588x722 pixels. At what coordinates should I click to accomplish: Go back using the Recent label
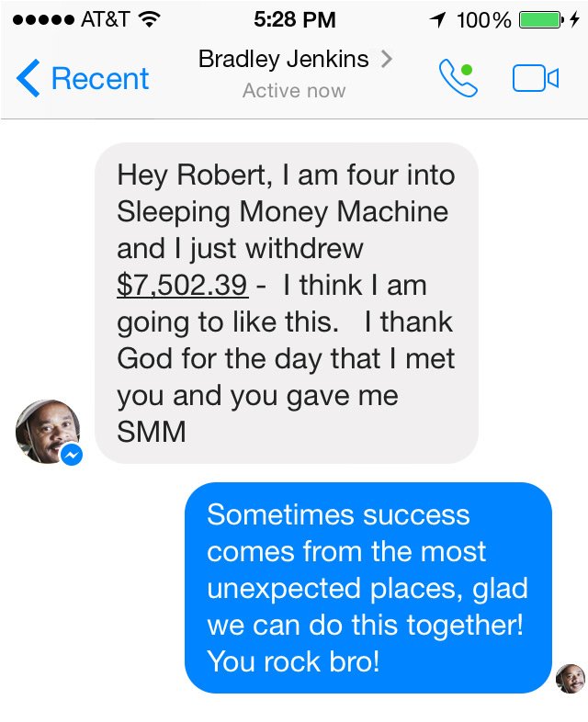99,79
